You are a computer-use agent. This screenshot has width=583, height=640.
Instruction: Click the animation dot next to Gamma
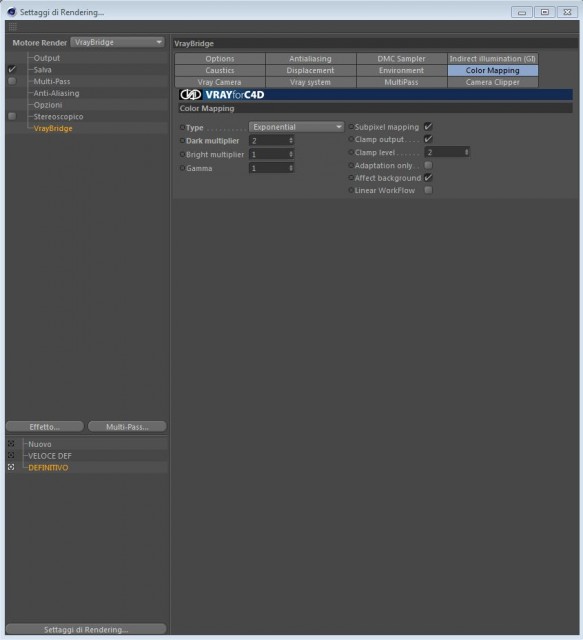pyautogui.click(x=182, y=168)
